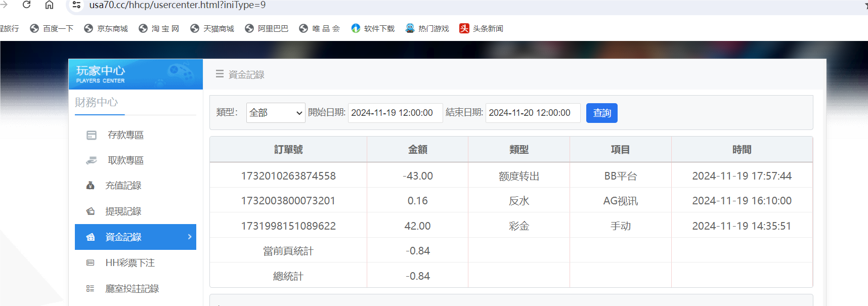Toggle the hamburger menu icon beside 資金記錄
This screenshot has width=868, height=306.
tap(220, 74)
